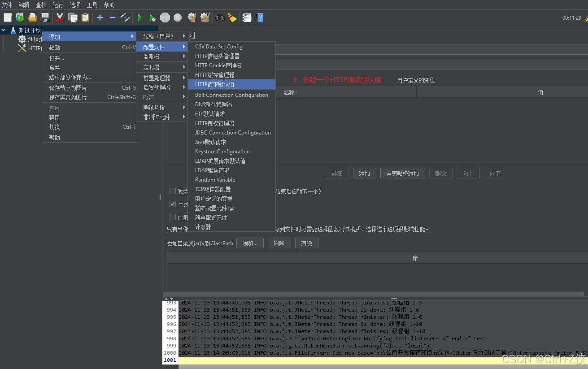Click the 测试计划 flask icon in tree
Image resolution: width=588 pixels, height=369 pixels.
(13, 30)
